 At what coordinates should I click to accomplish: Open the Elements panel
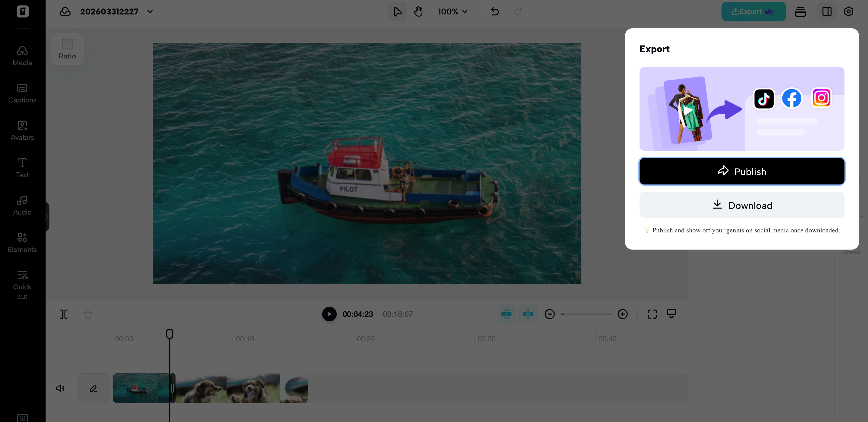22,242
